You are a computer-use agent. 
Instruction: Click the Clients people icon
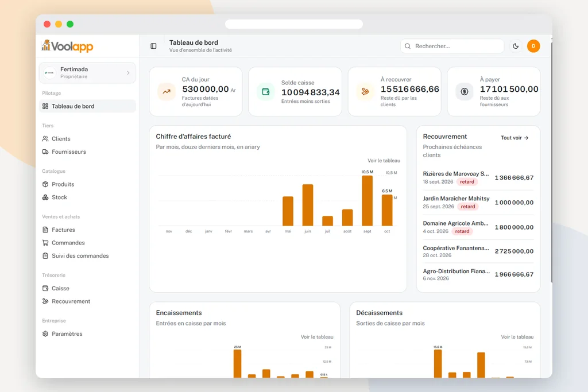(45, 139)
